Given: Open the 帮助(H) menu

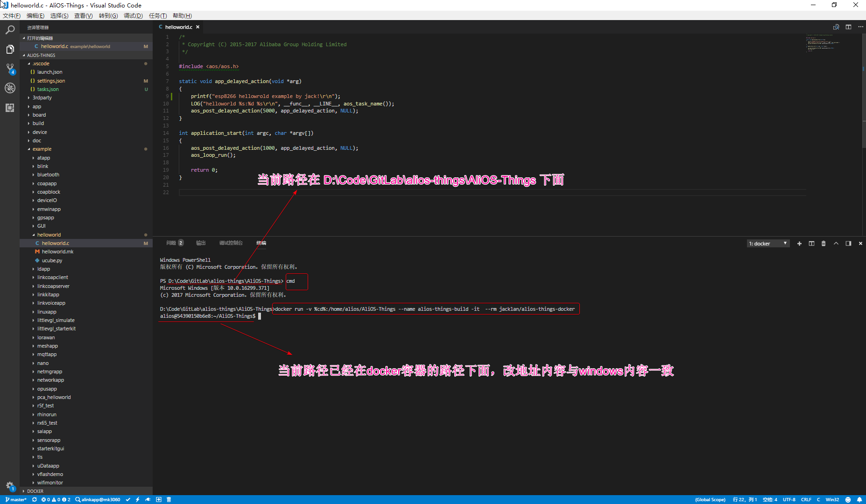Looking at the screenshot, I should 182,16.
